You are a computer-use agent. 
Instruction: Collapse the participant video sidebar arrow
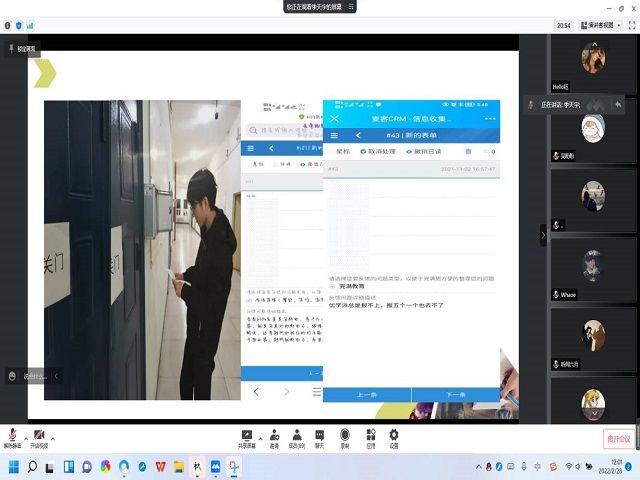point(543,235)
